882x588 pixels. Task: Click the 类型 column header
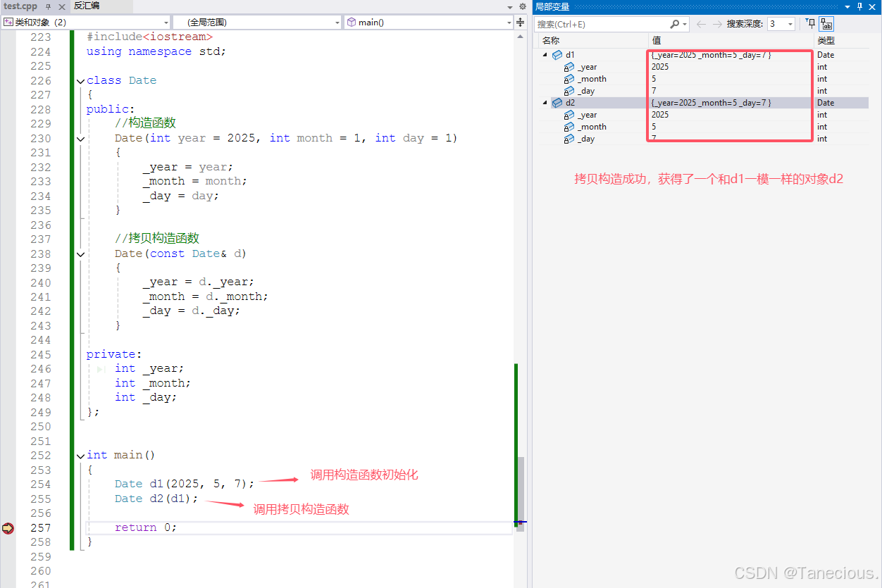(x=826, y=40)
